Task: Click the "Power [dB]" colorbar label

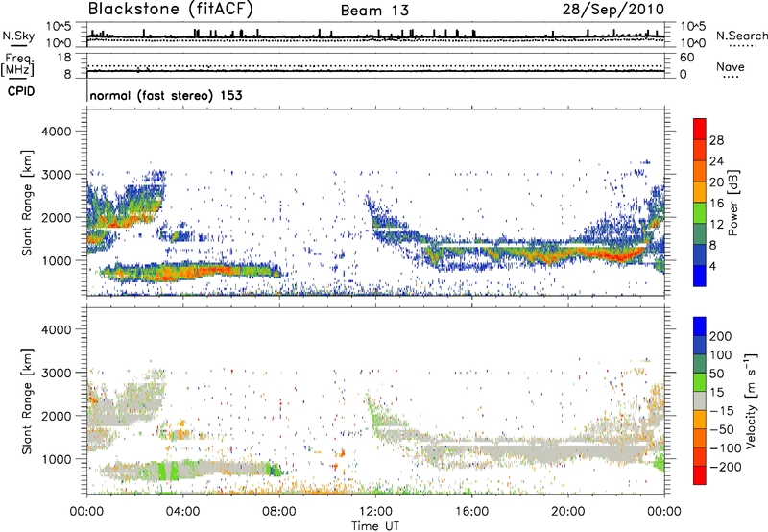Action: (733, 203)
